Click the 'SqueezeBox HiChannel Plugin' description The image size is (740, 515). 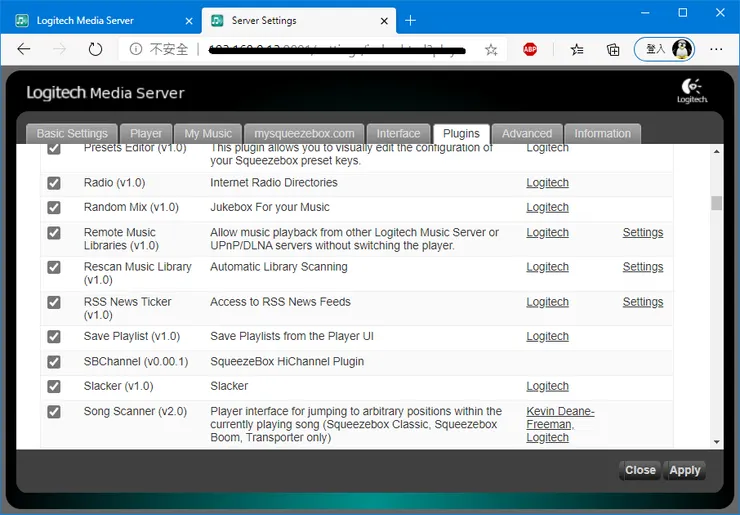tap(287, 362)
